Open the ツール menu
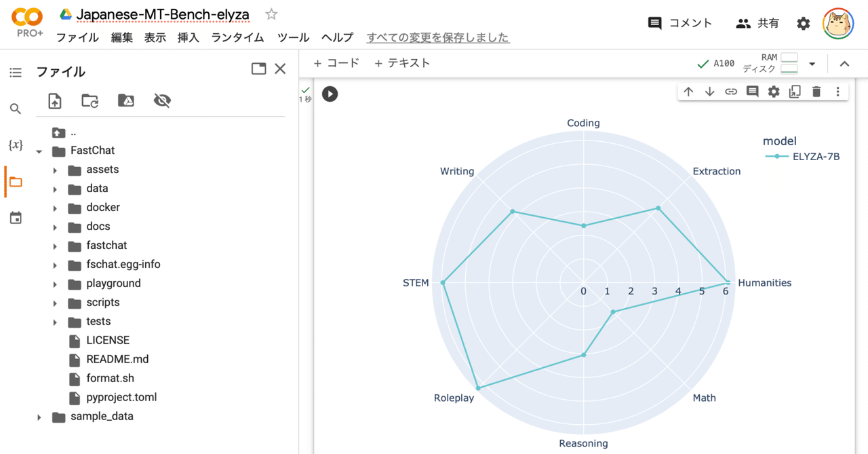 [293, 37]
